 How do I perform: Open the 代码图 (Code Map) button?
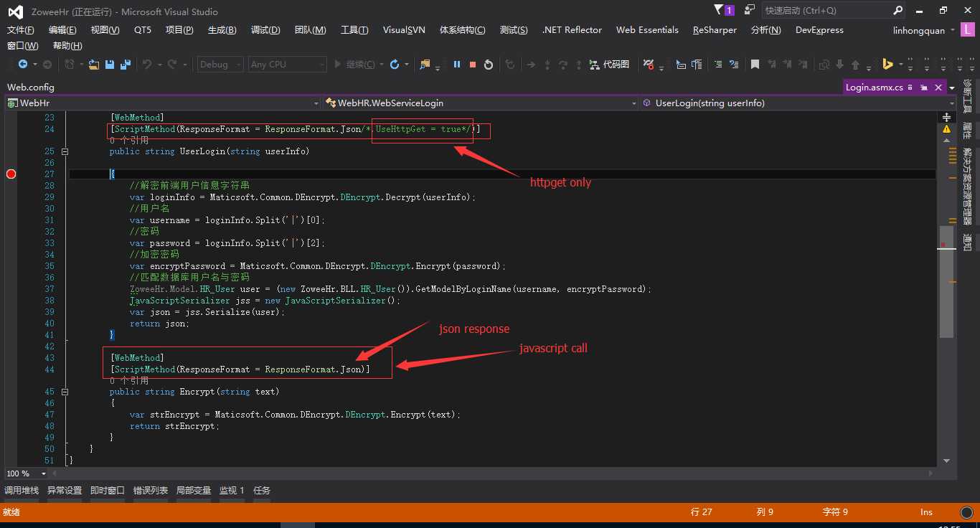click(609, 65)
